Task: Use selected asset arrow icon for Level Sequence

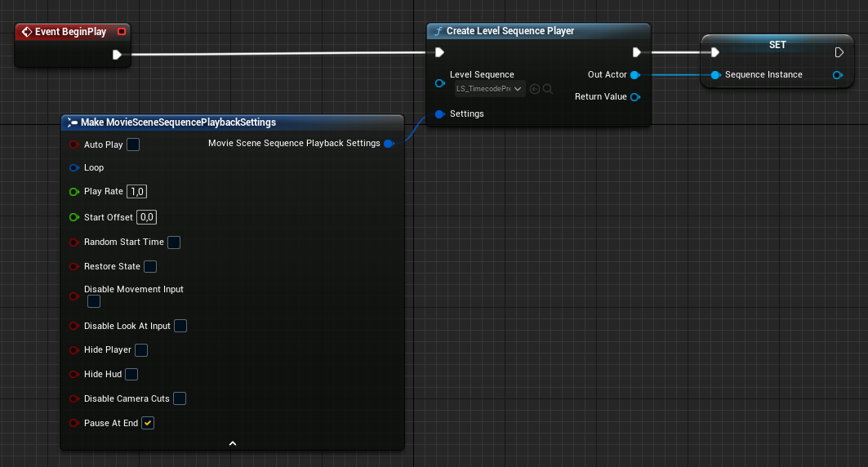Action: click(535, 89)
